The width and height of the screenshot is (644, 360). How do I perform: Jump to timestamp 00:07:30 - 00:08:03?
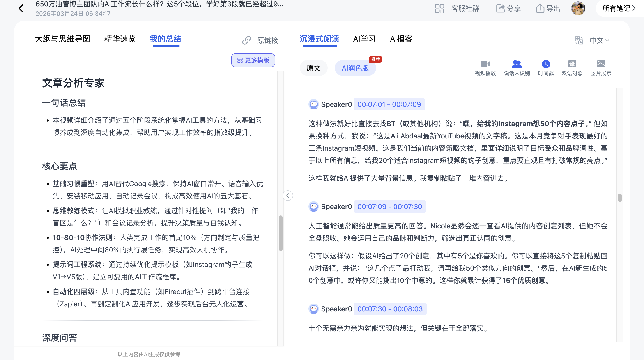[390, 309]
